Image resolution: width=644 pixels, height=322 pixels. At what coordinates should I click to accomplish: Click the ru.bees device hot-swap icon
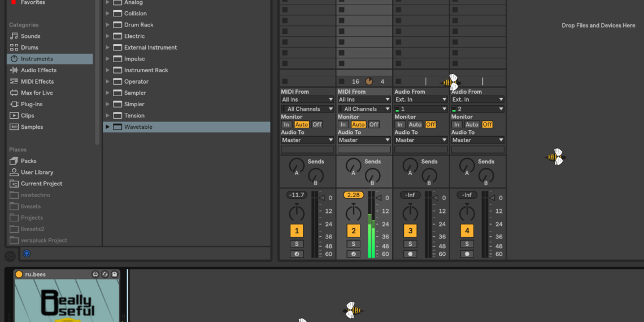pyautogui.click(x=105, y=275)
